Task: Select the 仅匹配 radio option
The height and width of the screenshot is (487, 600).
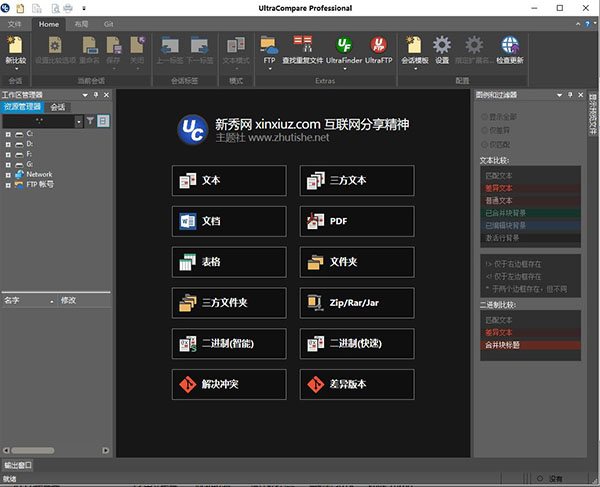Action: coord(496,144)
